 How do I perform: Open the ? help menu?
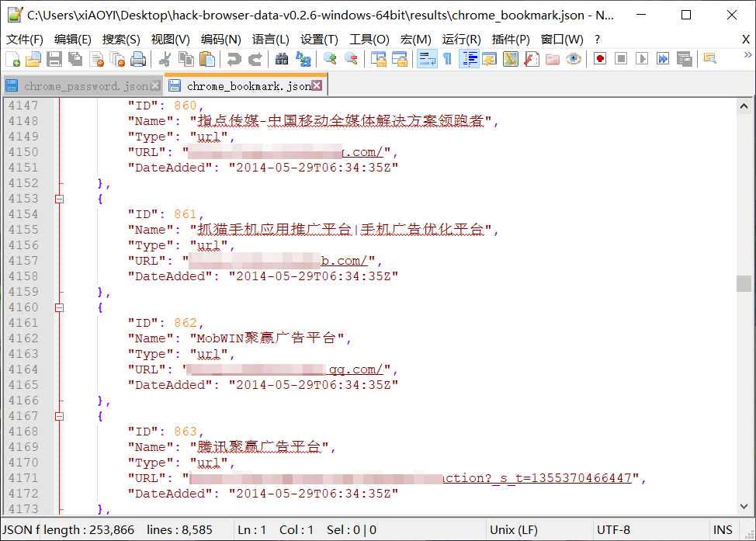tap(598, 40)
